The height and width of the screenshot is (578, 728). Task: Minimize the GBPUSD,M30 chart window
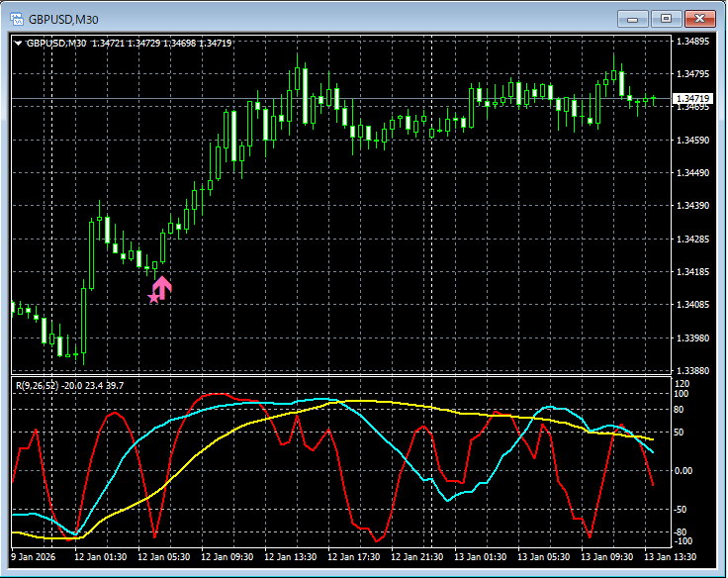point(633,18)
